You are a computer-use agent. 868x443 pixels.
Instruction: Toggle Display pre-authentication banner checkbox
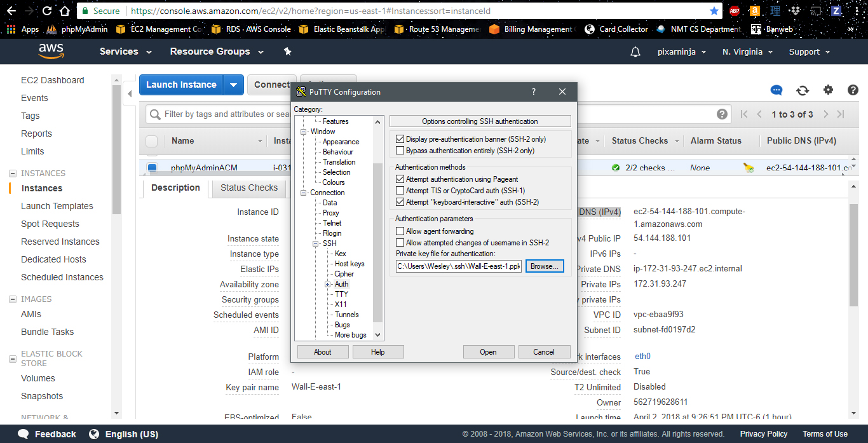click(400, 139)
